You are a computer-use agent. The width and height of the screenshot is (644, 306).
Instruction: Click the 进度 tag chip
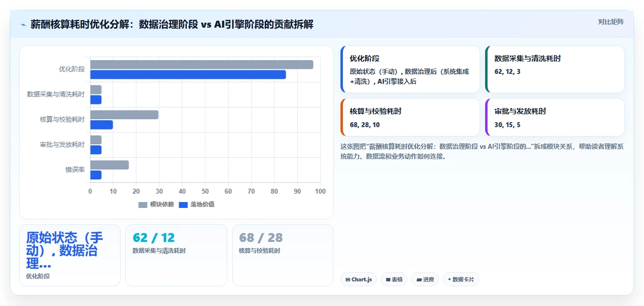coord(425,279)
